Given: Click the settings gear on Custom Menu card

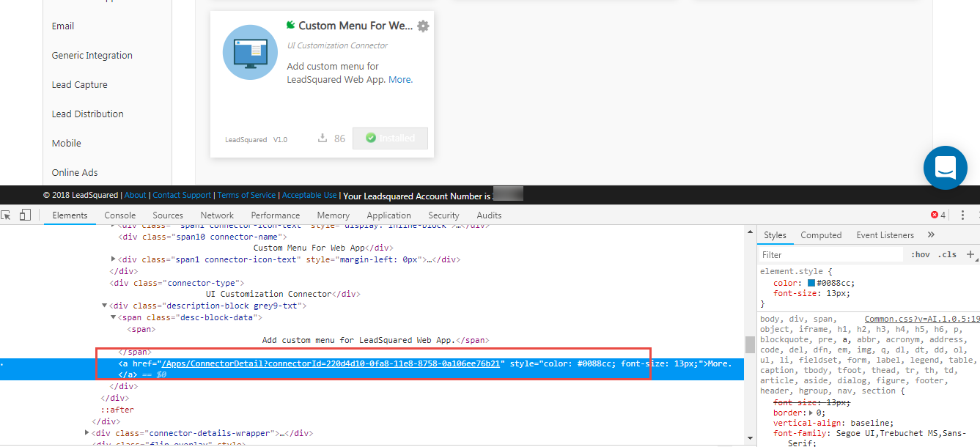Looking at the screenshot, I should 423,26.
